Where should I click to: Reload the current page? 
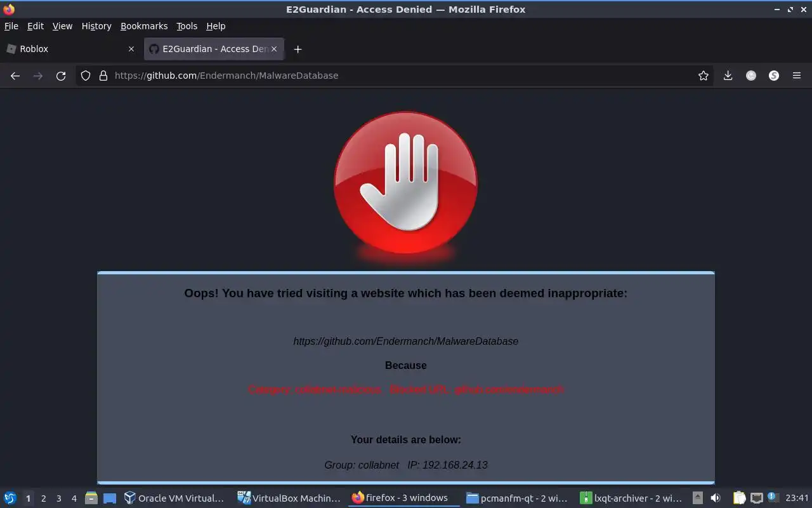click(61, 76)
